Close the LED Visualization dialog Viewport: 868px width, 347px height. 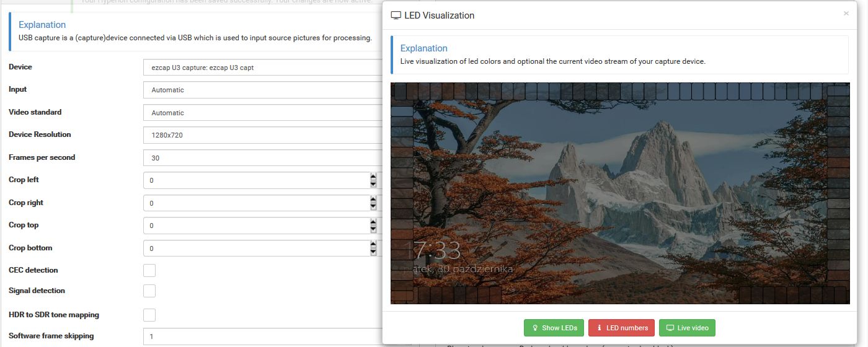coord(846,13)
